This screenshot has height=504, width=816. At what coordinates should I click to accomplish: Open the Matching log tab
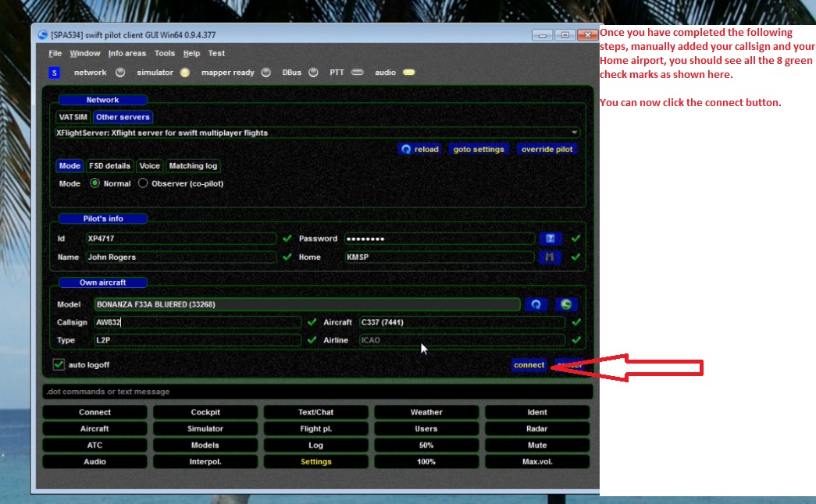[x=193, y=166]
